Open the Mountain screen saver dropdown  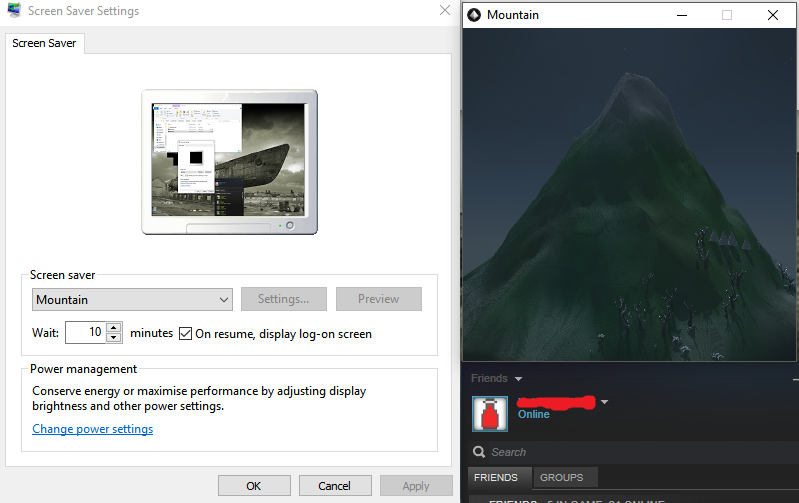tap(132, 300)
